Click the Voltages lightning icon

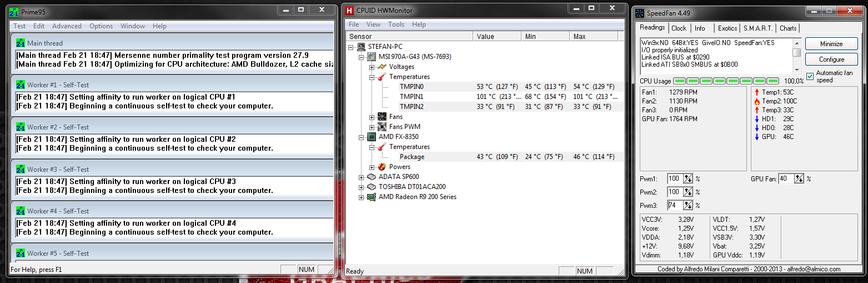pos(382,67)
